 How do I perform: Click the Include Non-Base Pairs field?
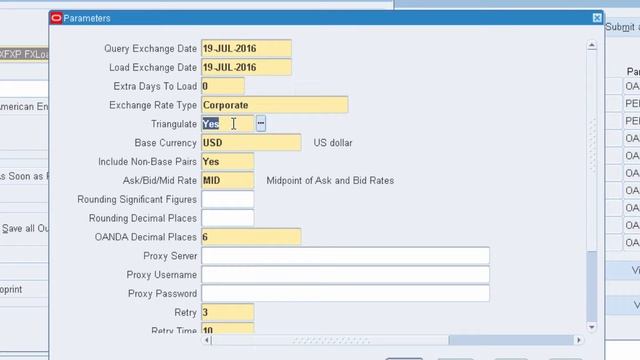click(227, 162)
